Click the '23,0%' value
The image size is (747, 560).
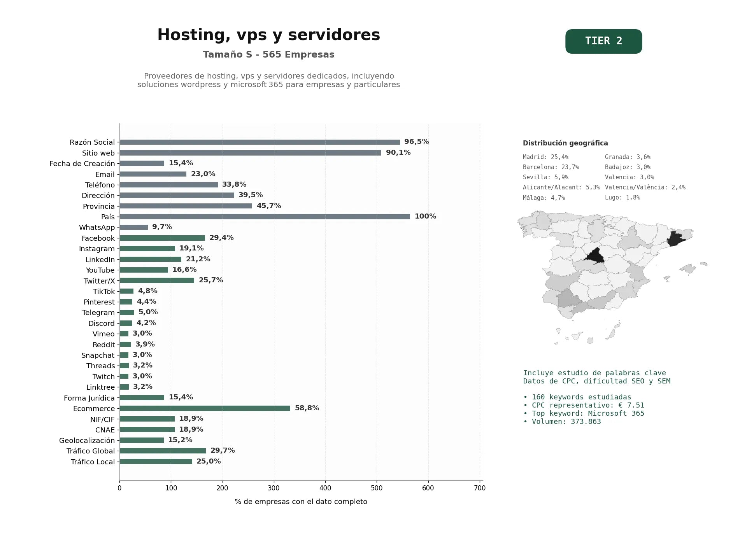(x=203, y=174)
